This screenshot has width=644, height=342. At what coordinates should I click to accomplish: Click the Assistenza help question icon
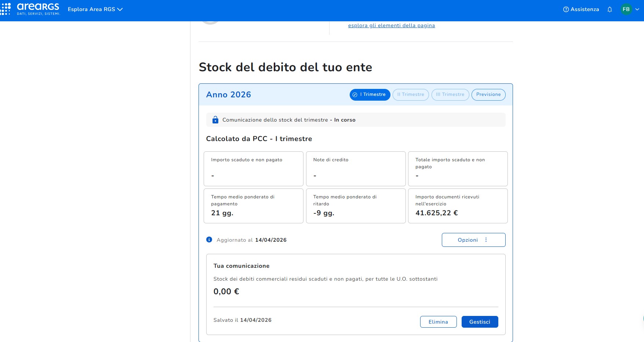(x=566, y=10)
